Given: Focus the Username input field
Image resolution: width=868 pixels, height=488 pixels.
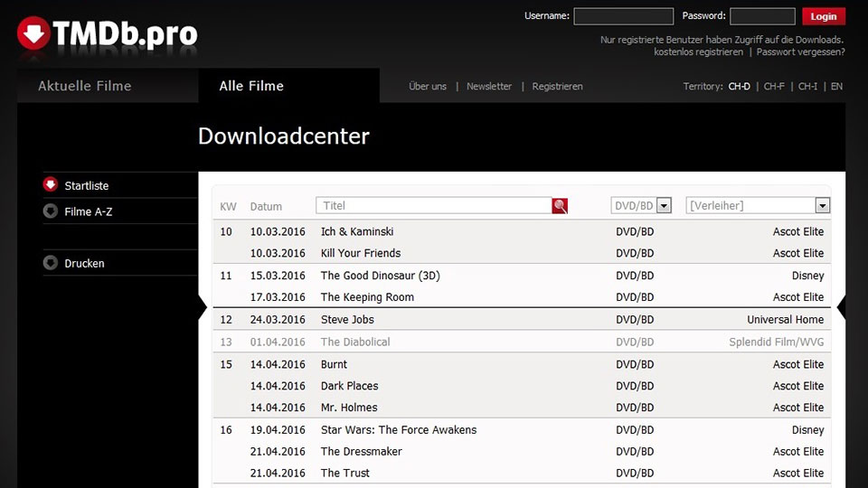Looking at the screenshot, I should [x=623, y=16].
